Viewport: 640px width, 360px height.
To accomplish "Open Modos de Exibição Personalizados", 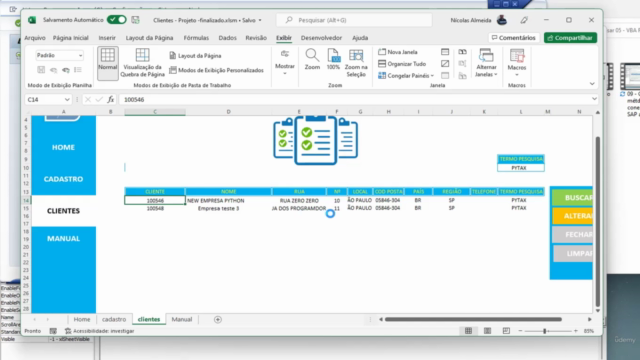I will pyautogui.click(x=216, y=70).
